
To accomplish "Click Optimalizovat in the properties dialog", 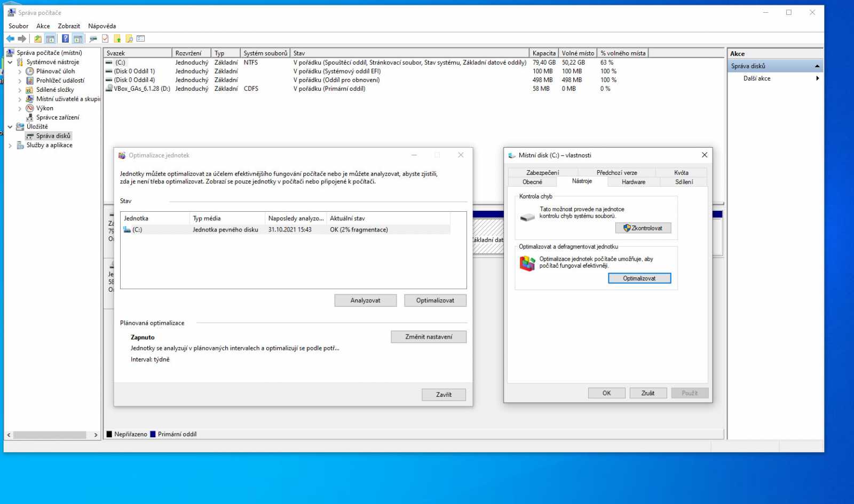I will [x=639, y=278].
